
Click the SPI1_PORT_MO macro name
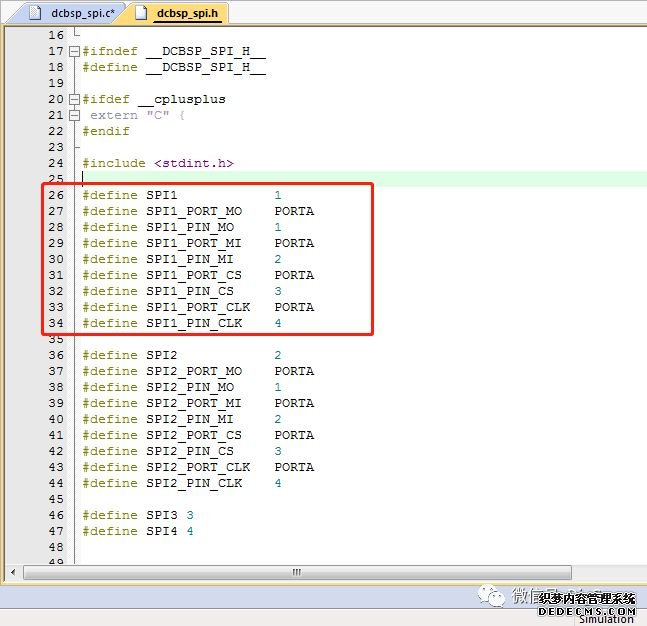pyautogui.click(x=193, y=211)
